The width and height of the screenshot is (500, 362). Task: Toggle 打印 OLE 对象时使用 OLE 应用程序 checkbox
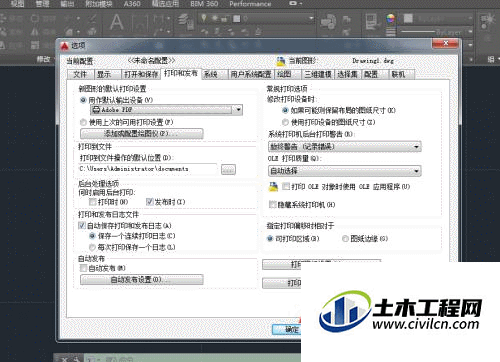[x=286, y=187]
